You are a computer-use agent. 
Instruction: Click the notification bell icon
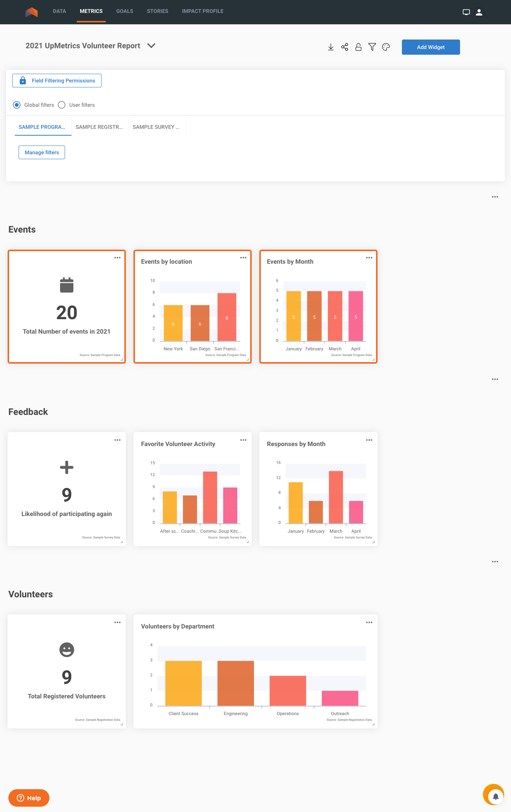(495, 796)
